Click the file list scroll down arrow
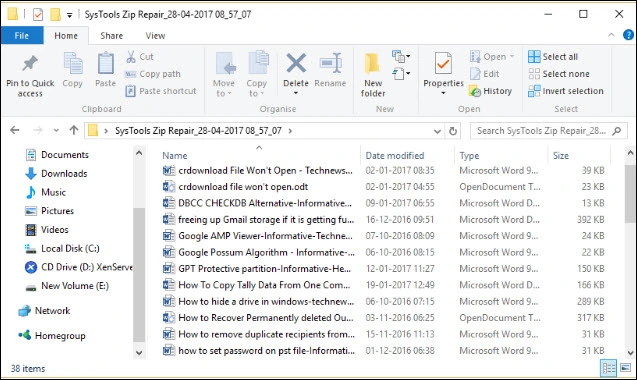Image resolution: width=637 pixels, height=380 pixels. coord(630,353)
